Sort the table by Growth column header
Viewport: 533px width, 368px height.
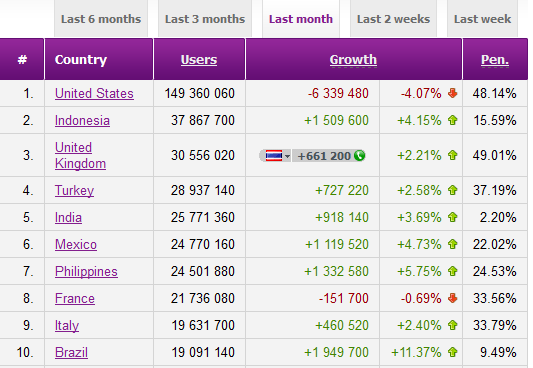353,59
